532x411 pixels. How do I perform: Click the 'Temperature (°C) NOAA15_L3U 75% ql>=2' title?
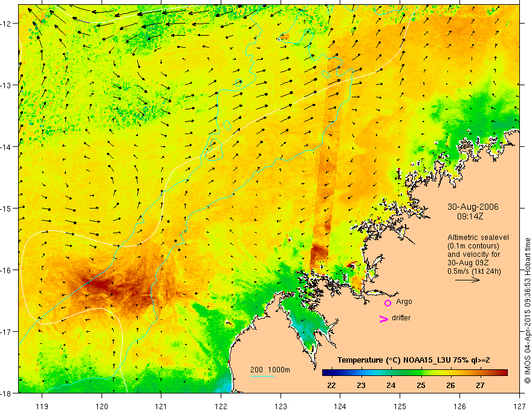pos(414,360)
